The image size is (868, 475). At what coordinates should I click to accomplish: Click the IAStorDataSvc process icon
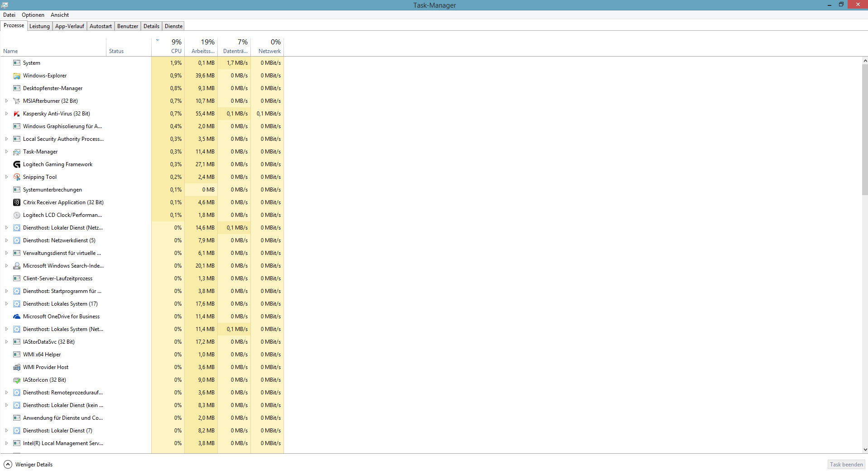click(17, 342)
